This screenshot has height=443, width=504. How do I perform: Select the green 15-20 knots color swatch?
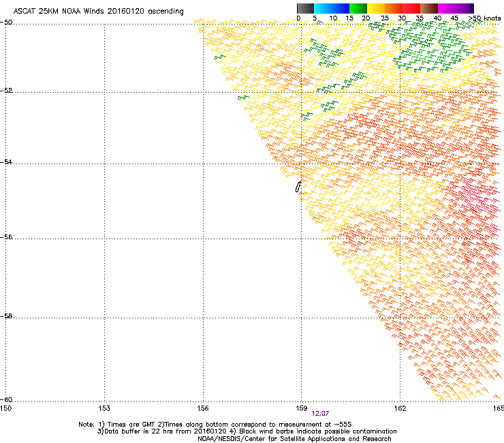click(358, 8)
